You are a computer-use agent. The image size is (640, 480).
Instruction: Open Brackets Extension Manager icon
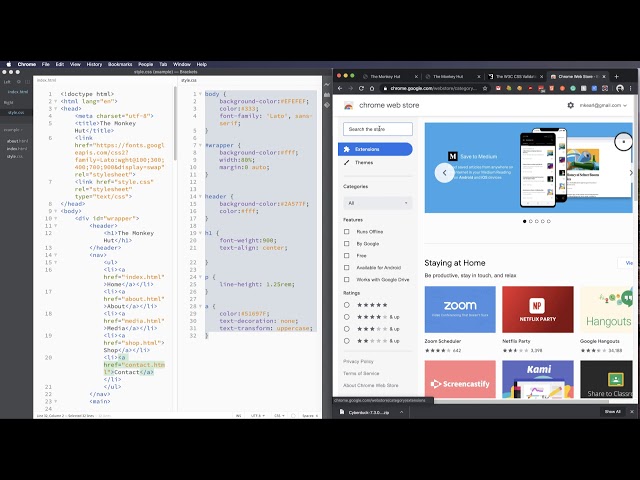(327, 95)
